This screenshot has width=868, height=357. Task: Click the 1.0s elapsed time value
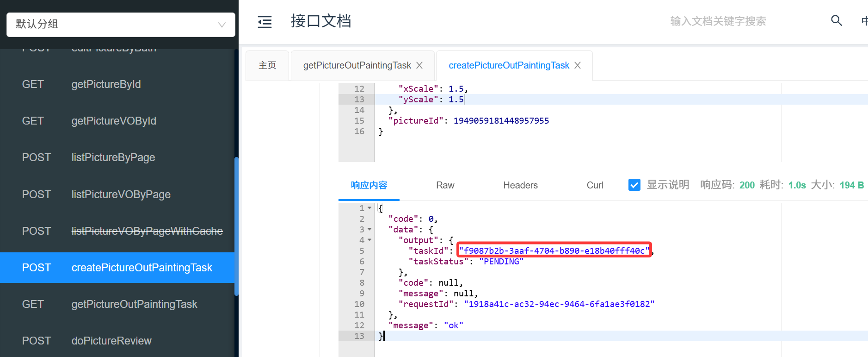(x=797, y=185)
